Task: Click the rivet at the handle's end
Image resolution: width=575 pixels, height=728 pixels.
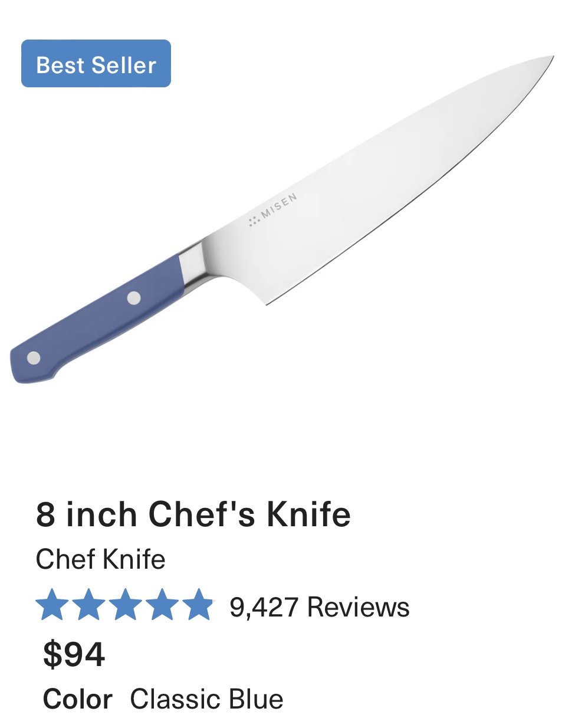Action: pyautogui.click(x=34, y=358)
